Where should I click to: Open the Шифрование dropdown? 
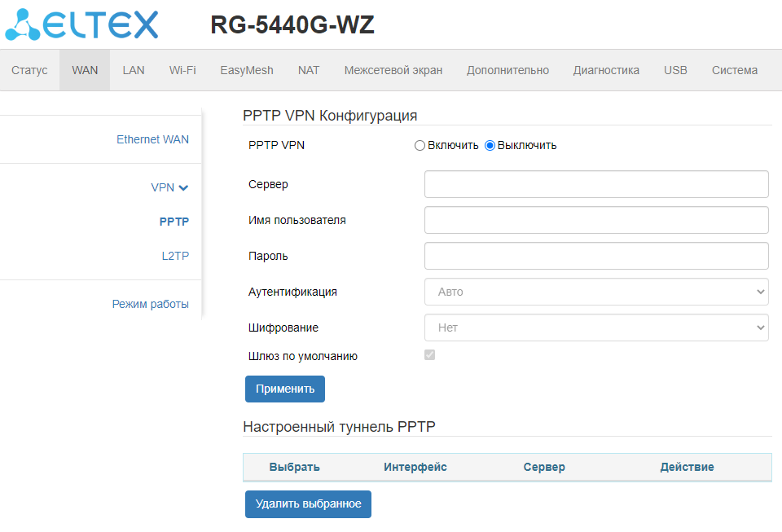(x=596, y=328)
